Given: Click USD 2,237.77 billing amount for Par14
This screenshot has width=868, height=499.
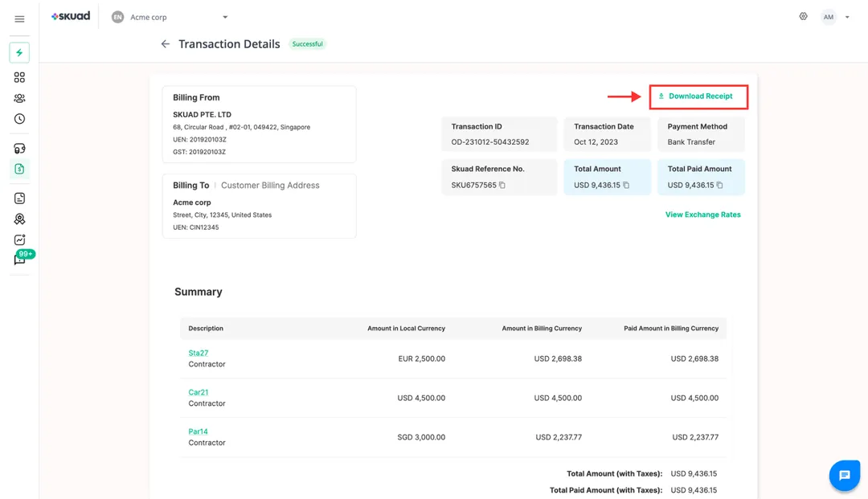Looking at the screenshot, I should 559,438.
